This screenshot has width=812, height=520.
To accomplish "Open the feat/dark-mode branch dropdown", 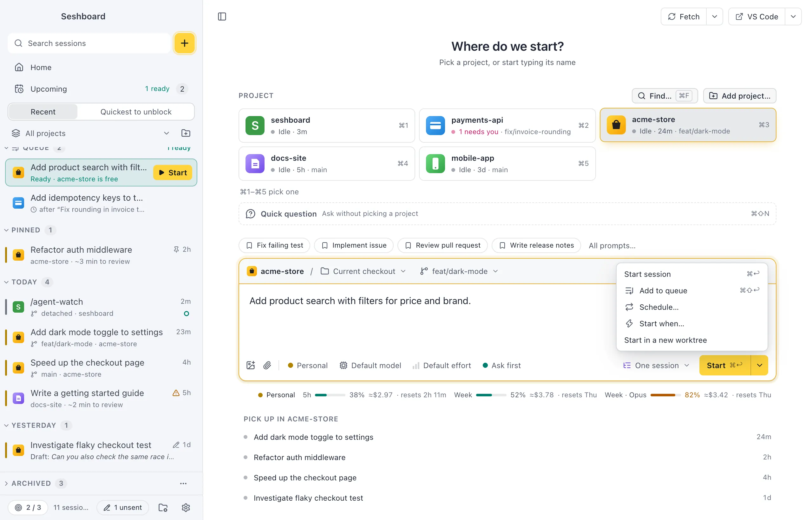I will [459, 271].
